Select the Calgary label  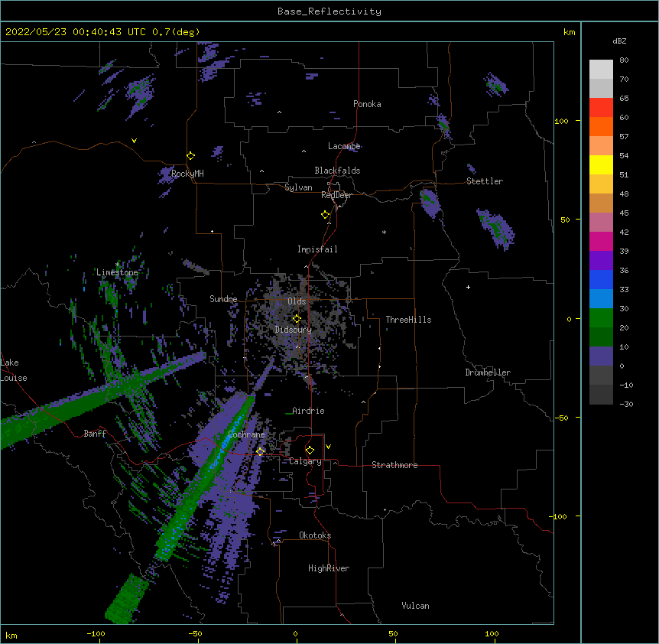point(306,461)
